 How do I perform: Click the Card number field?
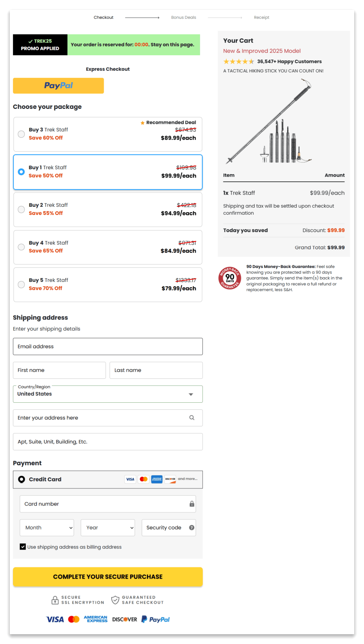click(x=108, y=504)
